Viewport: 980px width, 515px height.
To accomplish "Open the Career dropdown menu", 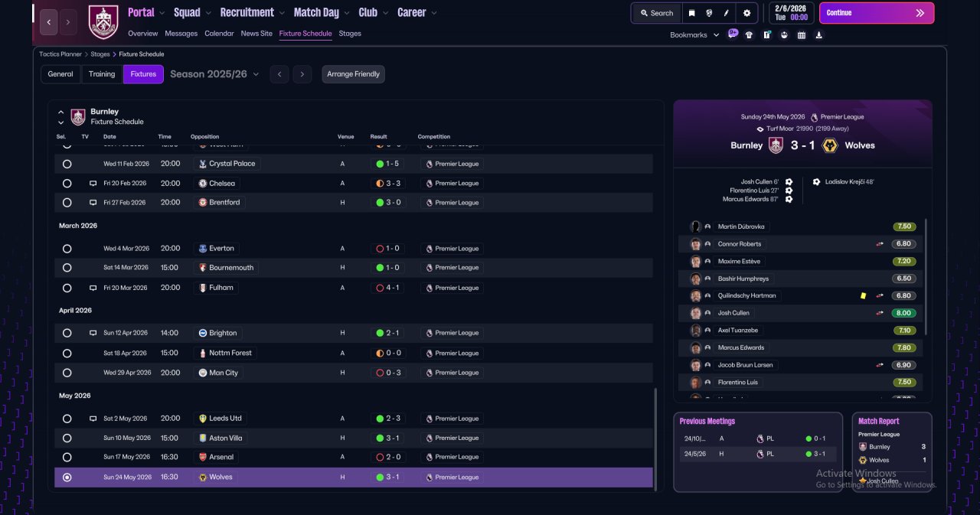I will pyautogui.click(x=417, y=12).
